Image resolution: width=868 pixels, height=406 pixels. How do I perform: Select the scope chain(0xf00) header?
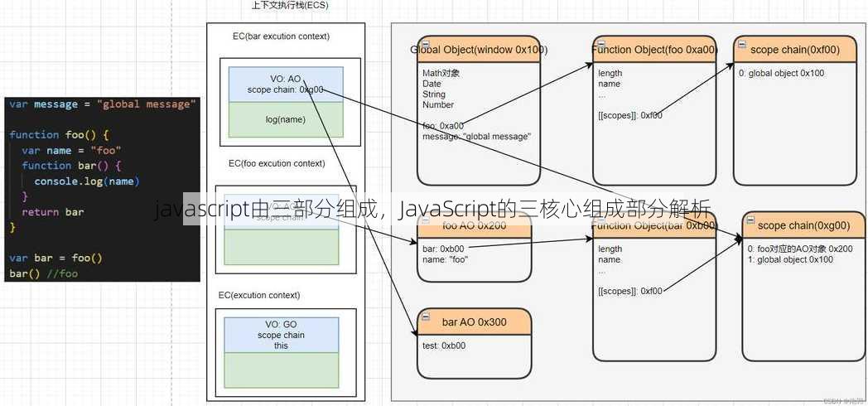(x=795, y=50)
